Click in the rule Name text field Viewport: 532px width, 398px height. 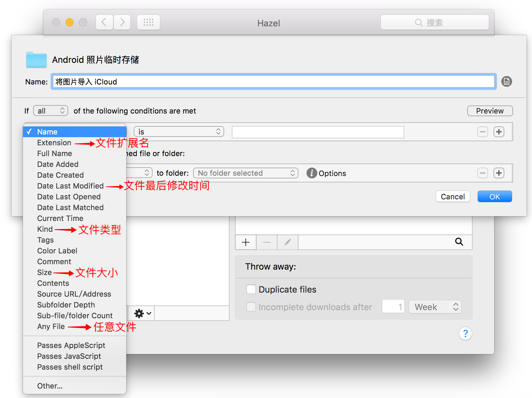click(273, 82)
